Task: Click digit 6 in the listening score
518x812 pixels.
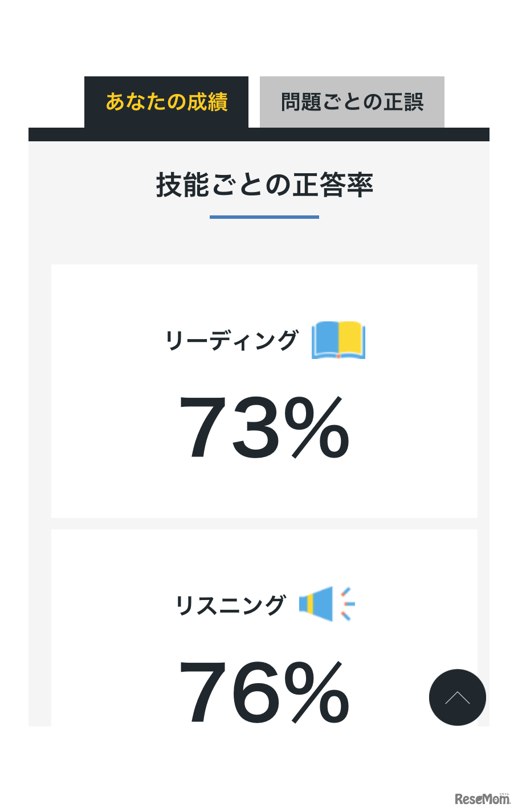Action: pyautogui.click(x=252, y=691)
